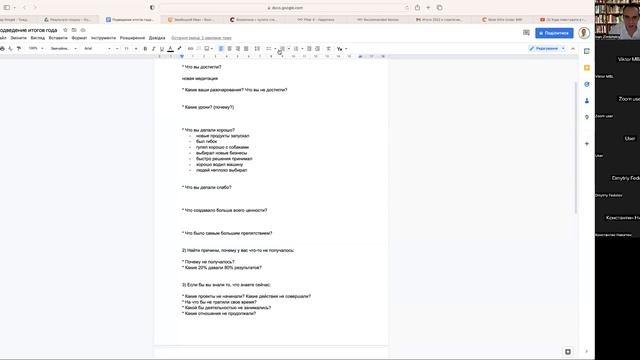Open the Tools menu
The width and height of the screenshot is (640, 360).
coord(103,38)
